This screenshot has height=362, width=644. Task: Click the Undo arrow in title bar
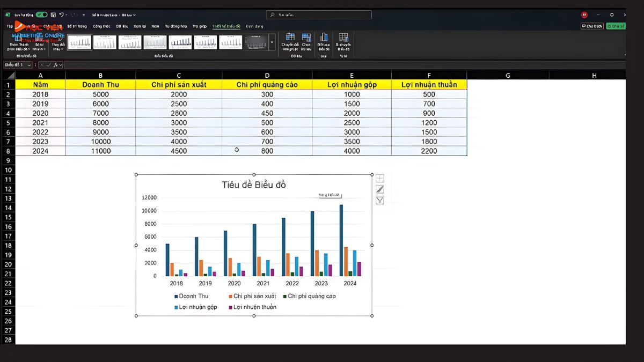[61, 15]
